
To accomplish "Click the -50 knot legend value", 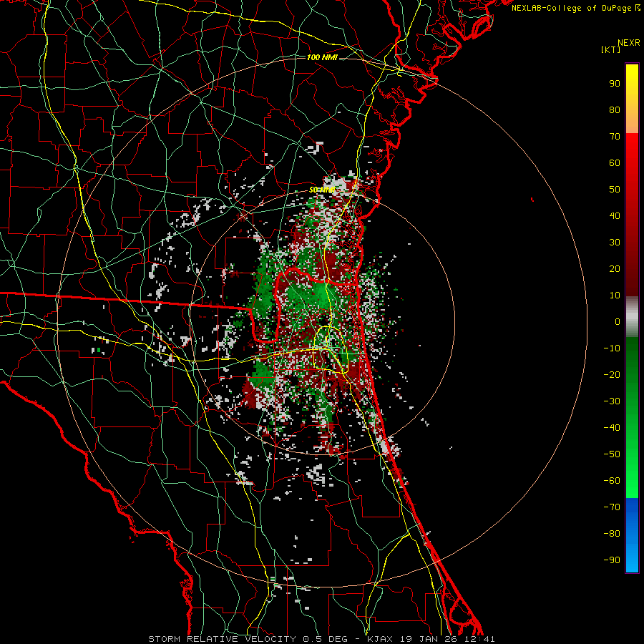I will click(x=612, y=454).
